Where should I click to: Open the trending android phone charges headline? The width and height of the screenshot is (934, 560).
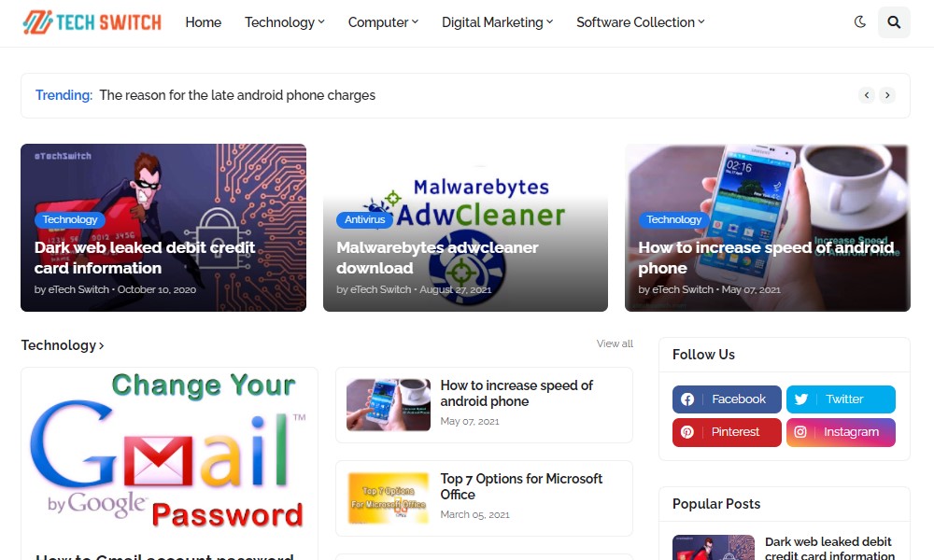[237, 95]
